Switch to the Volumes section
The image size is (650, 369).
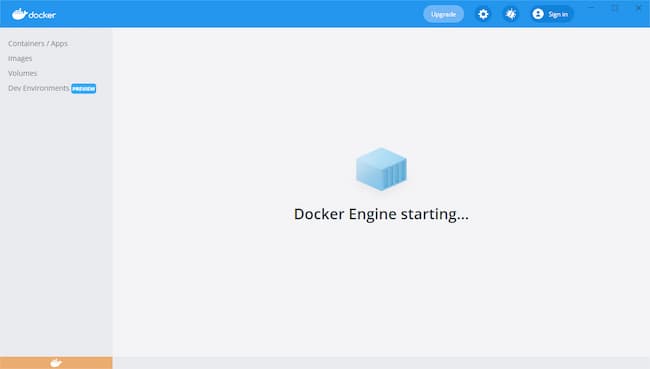[x=22, y=73]
